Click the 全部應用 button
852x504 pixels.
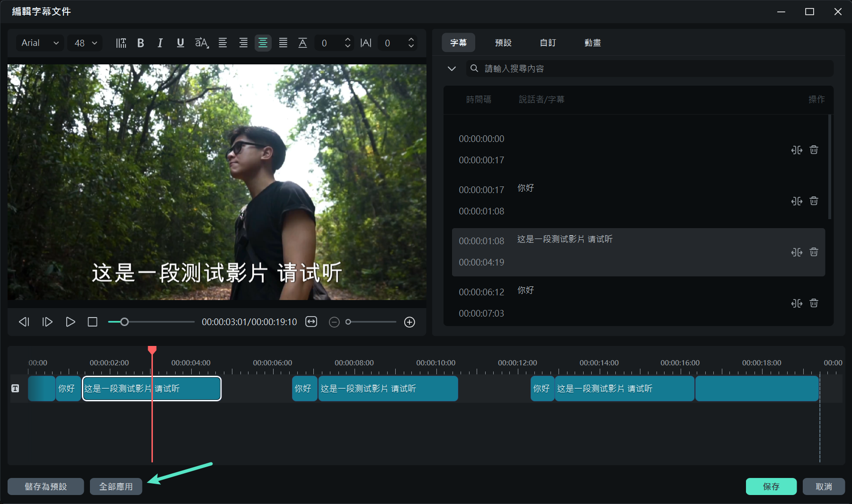click(116, 486)
